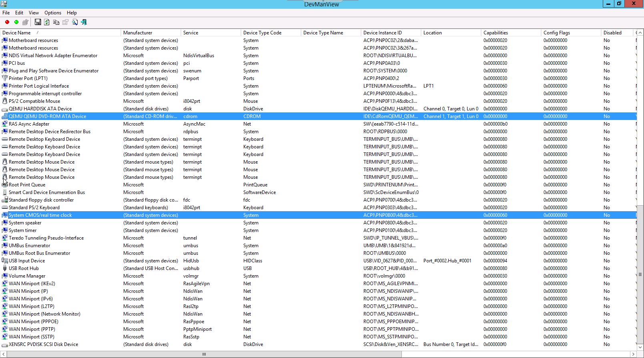644x358 pixels.
Task: Sort by the Manufacturer column header
Action: (150, 33)
